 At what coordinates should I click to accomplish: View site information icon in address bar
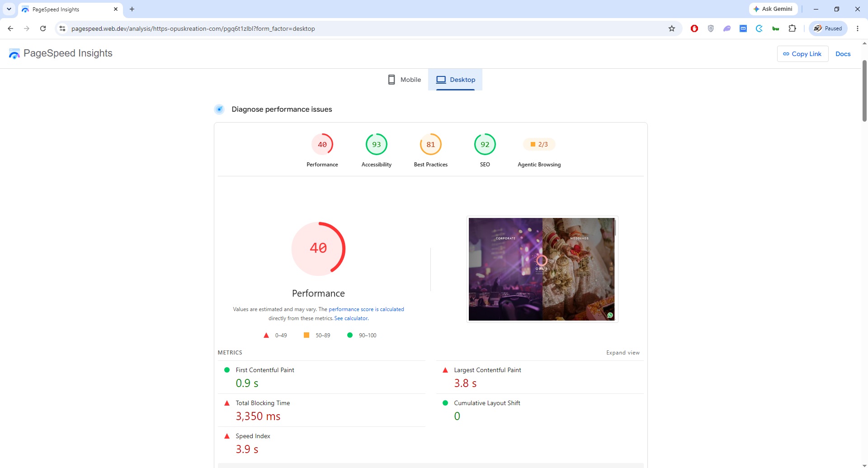tap(62, 28)
